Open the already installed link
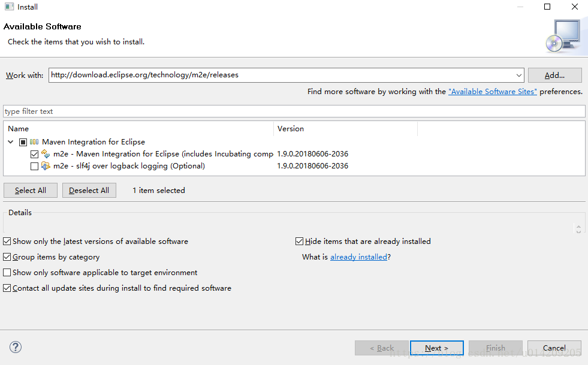The image size is (588, 365). pos(358,257)
